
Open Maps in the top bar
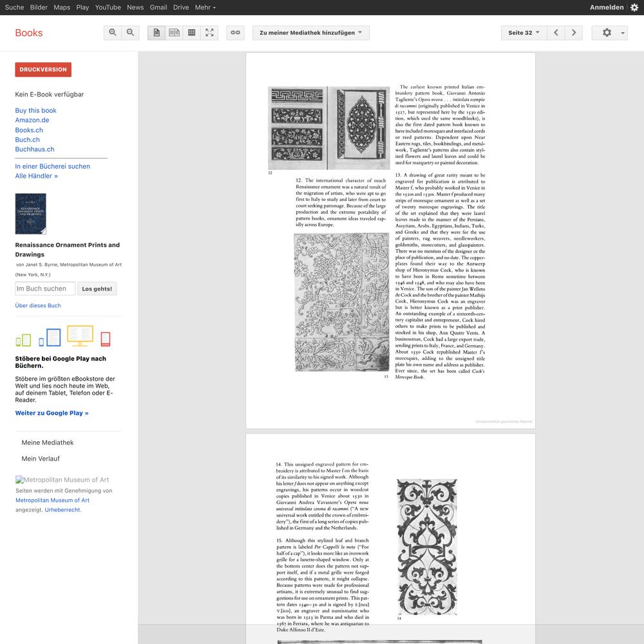[62, 7]
